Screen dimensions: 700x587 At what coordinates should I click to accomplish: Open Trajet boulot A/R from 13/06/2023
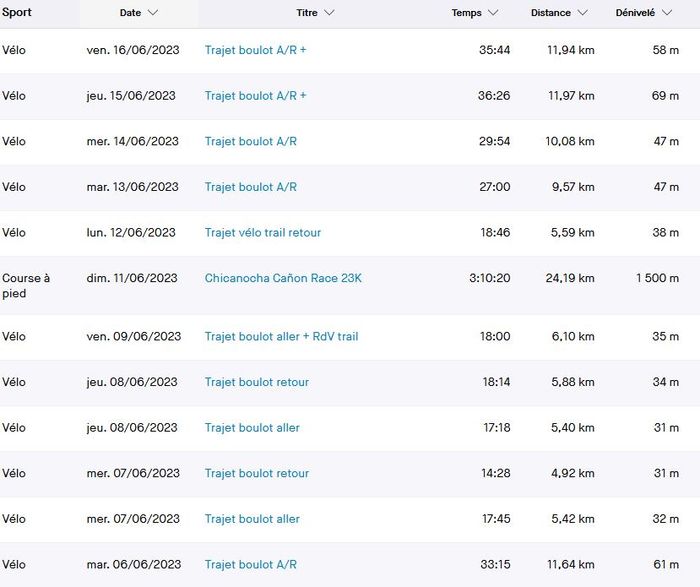point(250,187)
